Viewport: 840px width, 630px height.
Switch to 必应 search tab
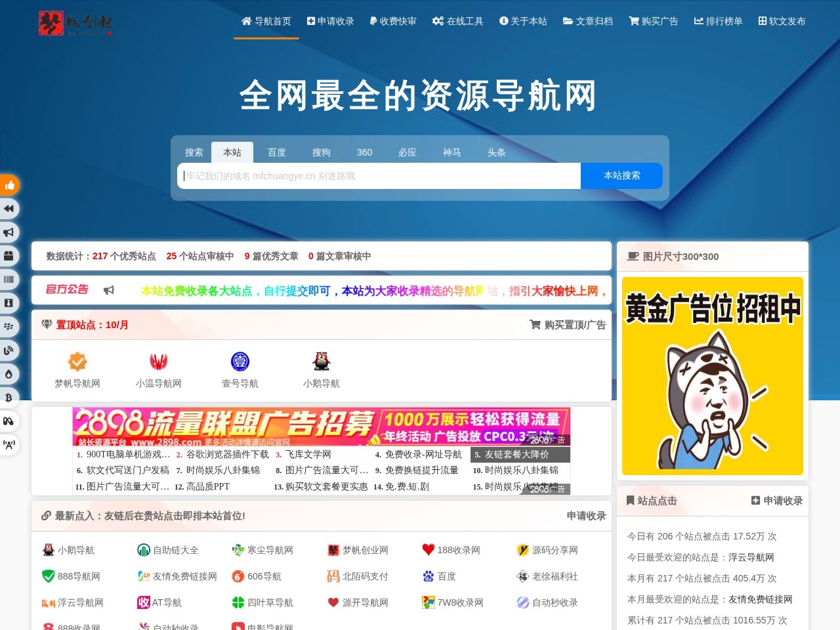click(x=408, y=152)
